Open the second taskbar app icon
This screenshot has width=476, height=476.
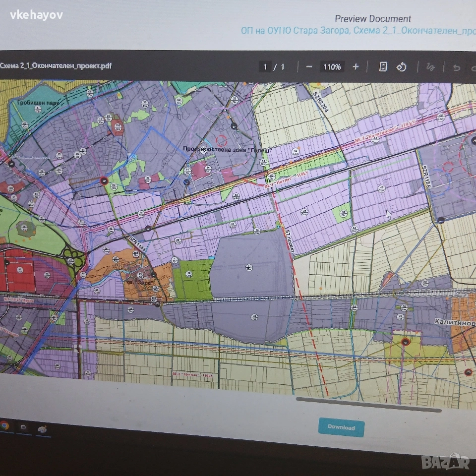[23, 427]
